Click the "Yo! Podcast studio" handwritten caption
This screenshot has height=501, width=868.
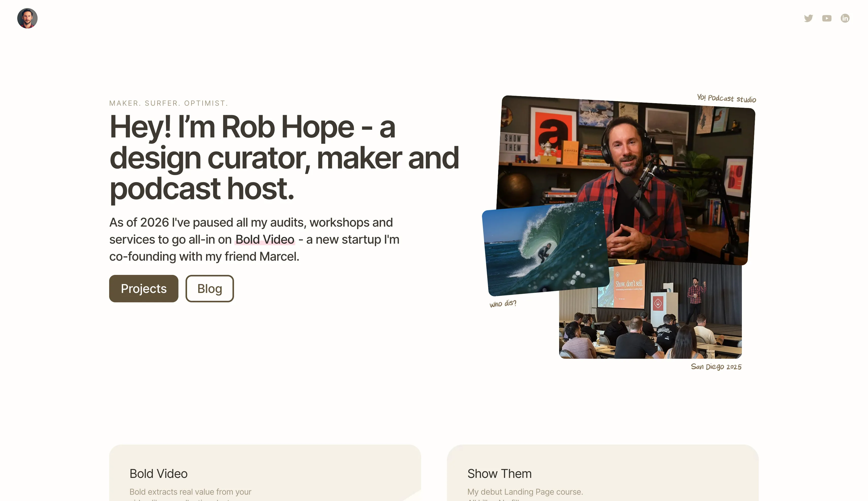[x=726, y=99]
